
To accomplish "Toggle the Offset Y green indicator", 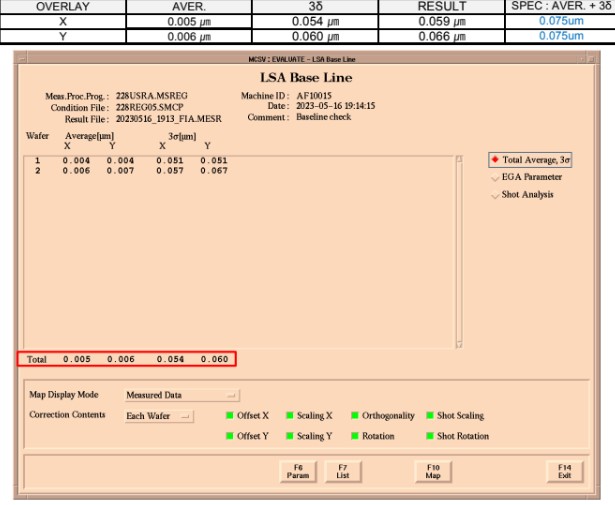I will point(229,436).
